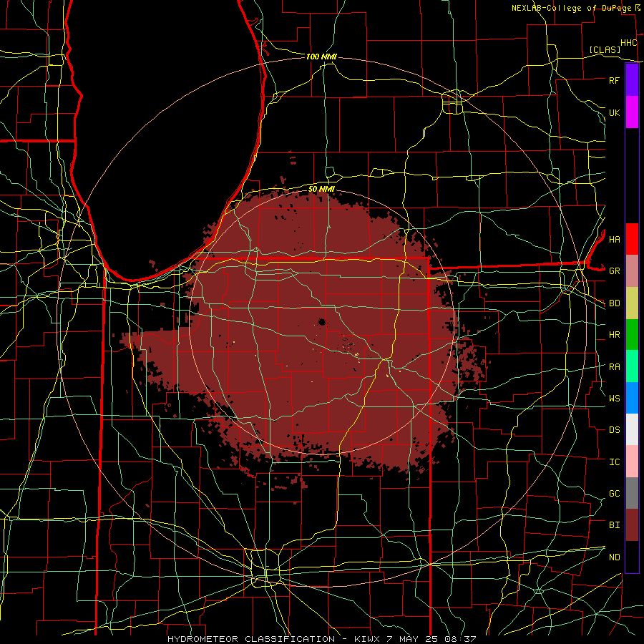This screenshot has width=644, height=644.
Task: Click the GR legend label
Action: (x=614, y=271)
